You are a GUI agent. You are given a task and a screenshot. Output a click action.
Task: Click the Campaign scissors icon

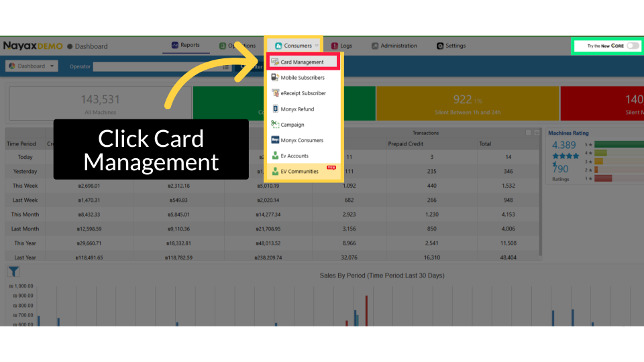click(x=275, y=125)
